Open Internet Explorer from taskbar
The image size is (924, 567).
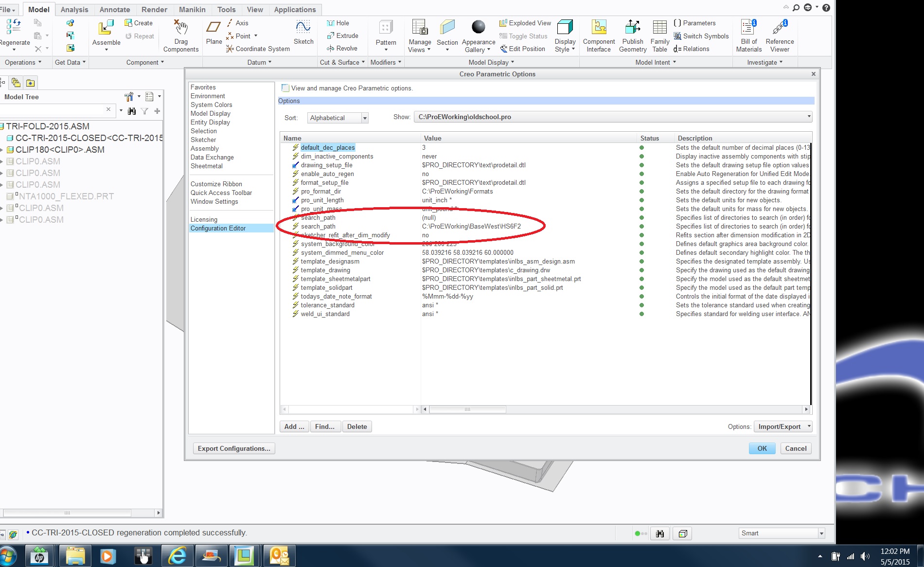(x=177, y=555)
